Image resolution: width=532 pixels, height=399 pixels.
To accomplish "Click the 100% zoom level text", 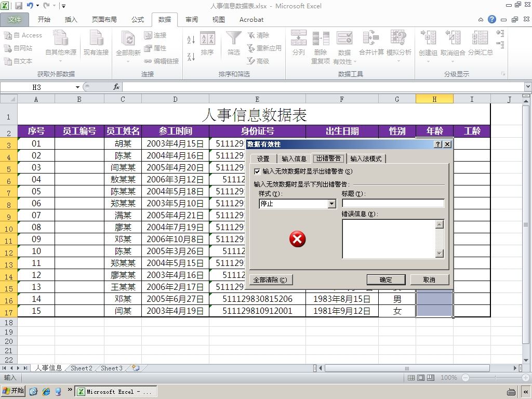I will point(448,378).
